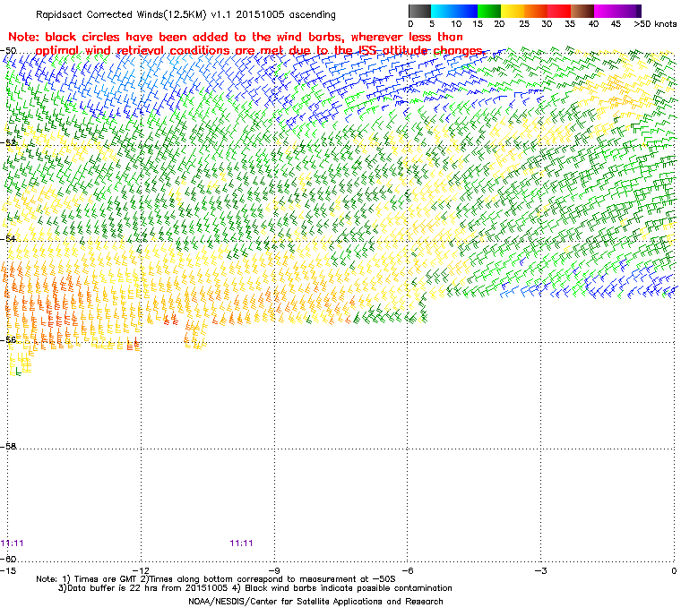This screenshot has height=616, width=681.
Task: Click the '-60' latitude axis label
Action: (8, 559)
